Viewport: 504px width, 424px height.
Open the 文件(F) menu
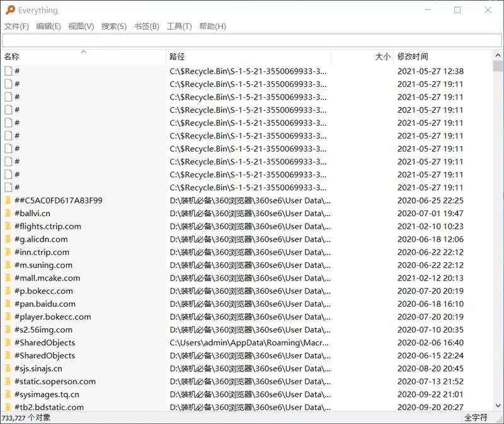click(16, 26)
